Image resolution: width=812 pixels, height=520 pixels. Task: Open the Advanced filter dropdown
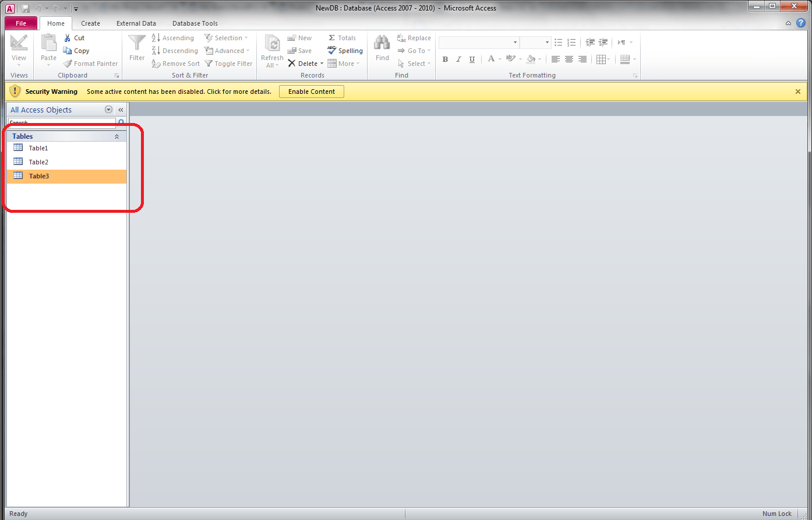(227, 50)
